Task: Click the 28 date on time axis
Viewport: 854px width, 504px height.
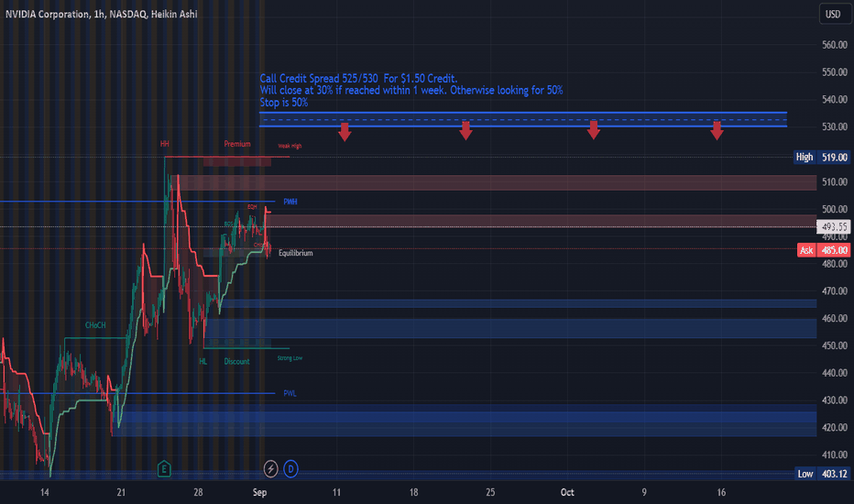Action: pos(198,492)
